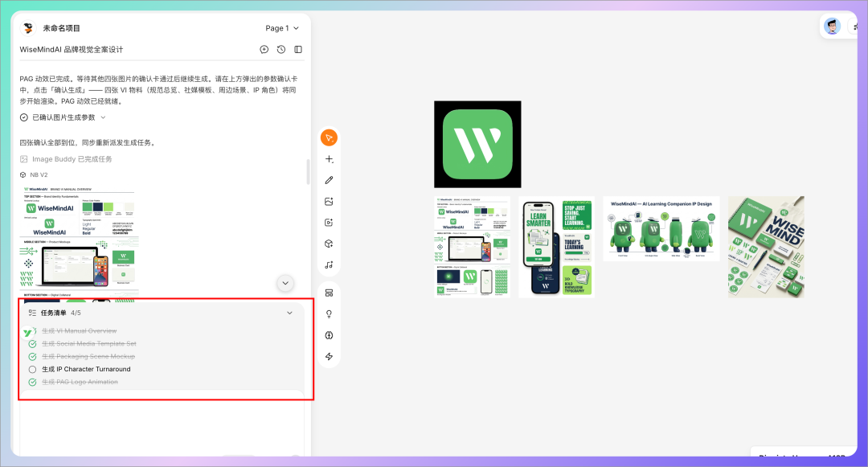The height and width of the screenshot is (467, 868).
Task: Open the Page 1 dropdown
Action: (x=282, y=27)
